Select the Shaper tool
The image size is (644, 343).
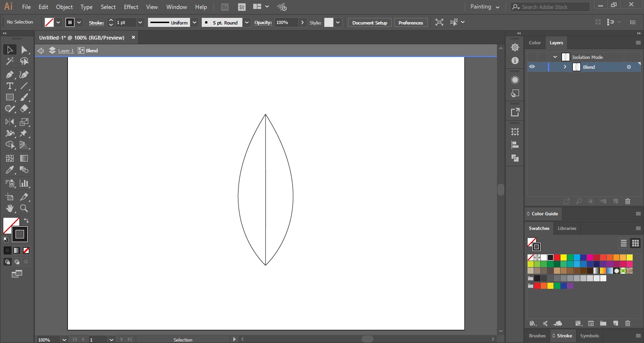point(10,108)
